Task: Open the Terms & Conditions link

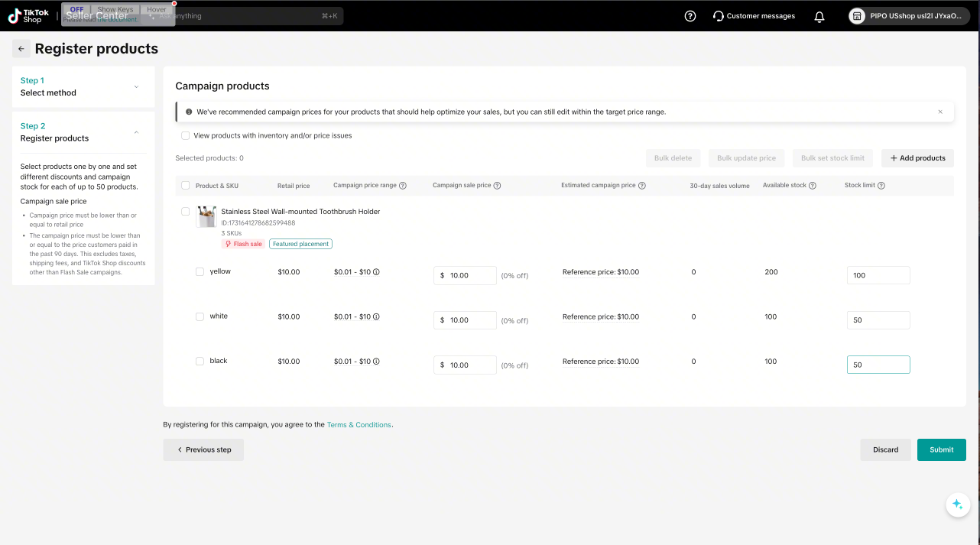Action: pos(359,425)
